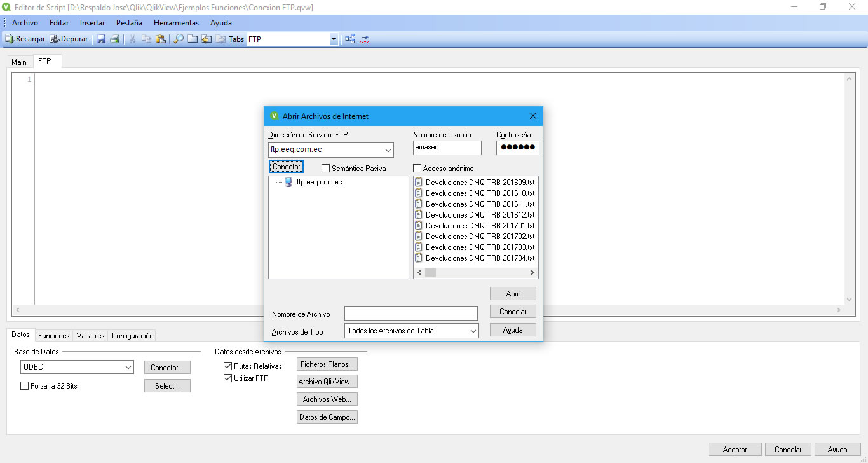This screenshot has width=868, height=463.
Task: Switch to the Variables bottom tab
Action: click(90, 336)
